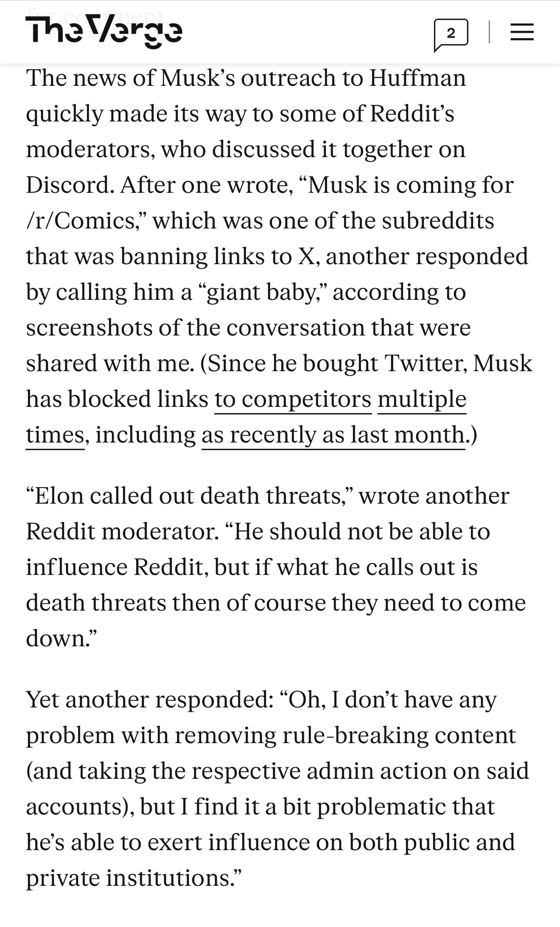
Task: Click the words "Reddit moderator"
Action: tap(122, 532)
